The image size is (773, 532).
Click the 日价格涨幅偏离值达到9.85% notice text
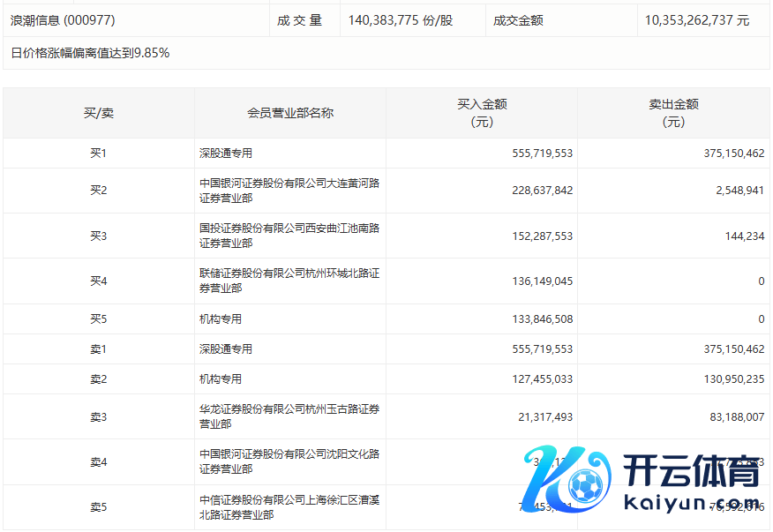click(90, 53)
